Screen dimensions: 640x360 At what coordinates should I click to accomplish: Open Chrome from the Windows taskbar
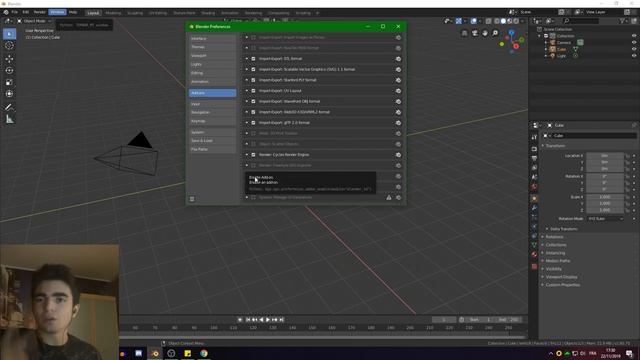(204, 353)
